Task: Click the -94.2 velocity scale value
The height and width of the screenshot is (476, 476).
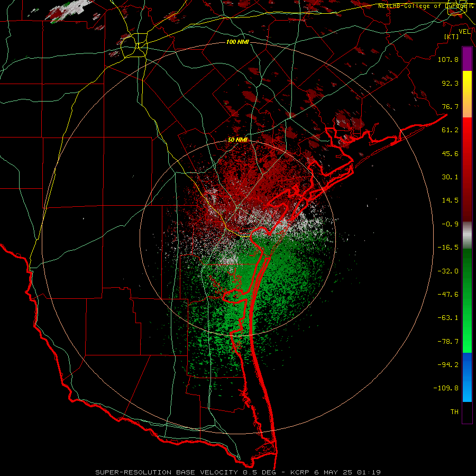Action: tap(448, 365)
